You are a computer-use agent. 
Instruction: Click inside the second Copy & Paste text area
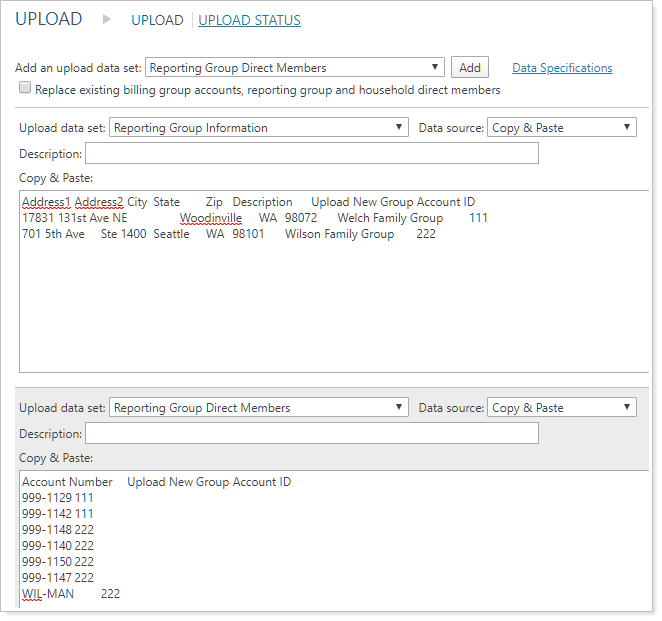click(330, 540)
